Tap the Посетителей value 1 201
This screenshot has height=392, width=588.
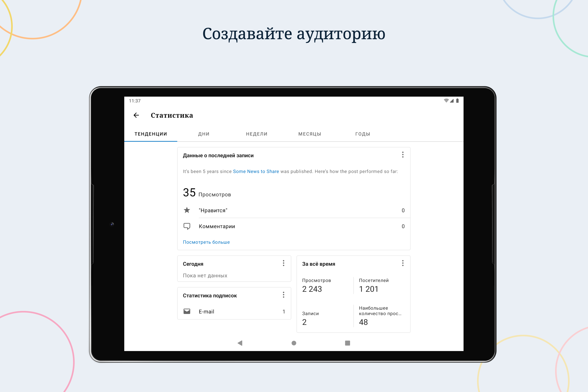[368, 289]
